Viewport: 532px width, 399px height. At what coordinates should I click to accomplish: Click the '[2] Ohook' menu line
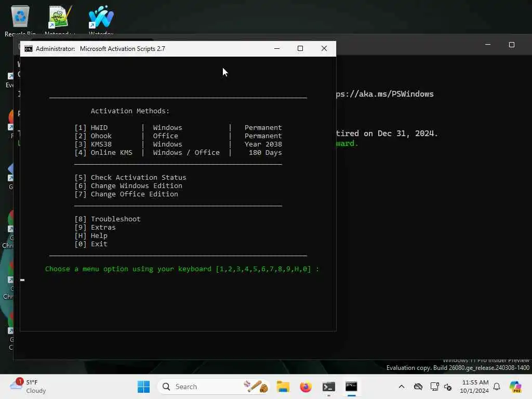178,136
